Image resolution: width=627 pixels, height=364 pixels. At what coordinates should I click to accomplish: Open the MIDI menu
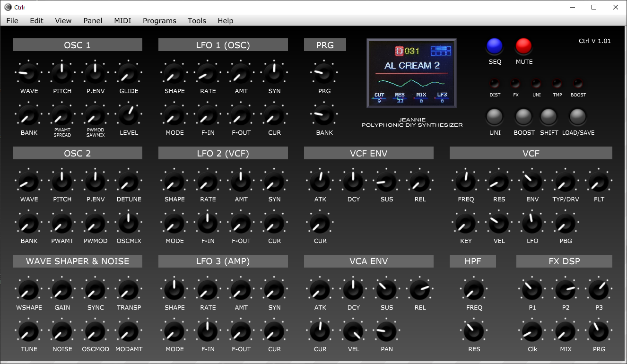pyautogui.click(x=122, y=21)
